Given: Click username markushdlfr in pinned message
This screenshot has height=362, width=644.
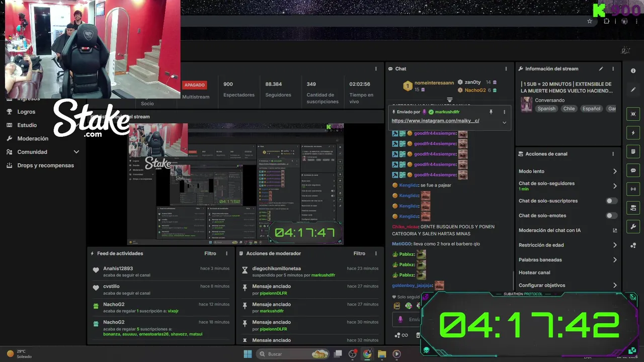Looking at the screenshot, I should 447,112.
